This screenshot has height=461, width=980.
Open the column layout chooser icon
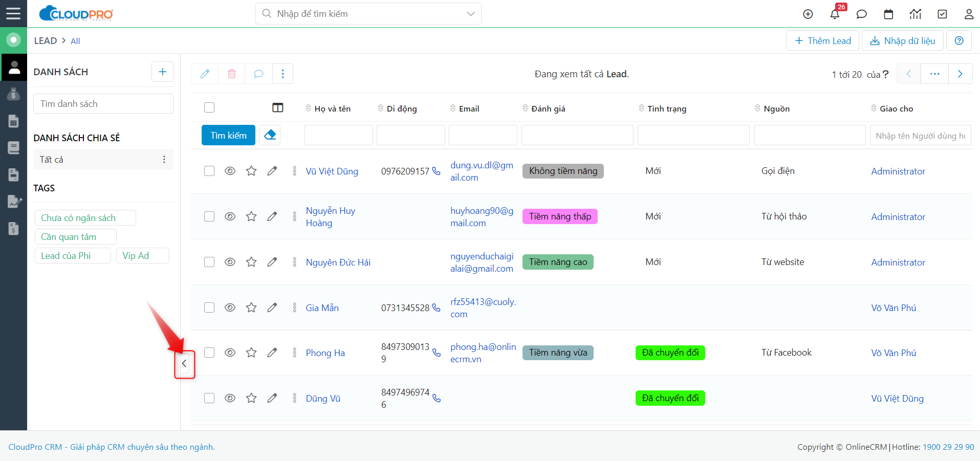point(278,107)
